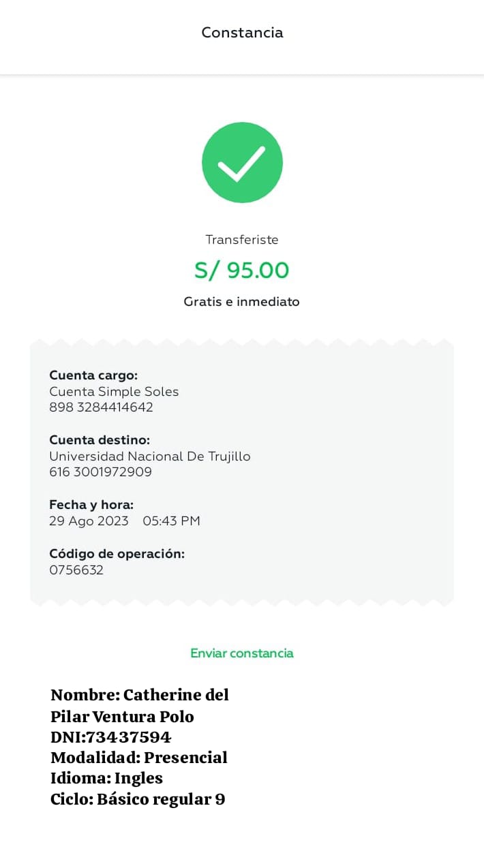The width and height of the screenshot is (484, 868).
Task: Select the date 29 Ago 2023
Action: pyautogui.click(x=89, y=521)
